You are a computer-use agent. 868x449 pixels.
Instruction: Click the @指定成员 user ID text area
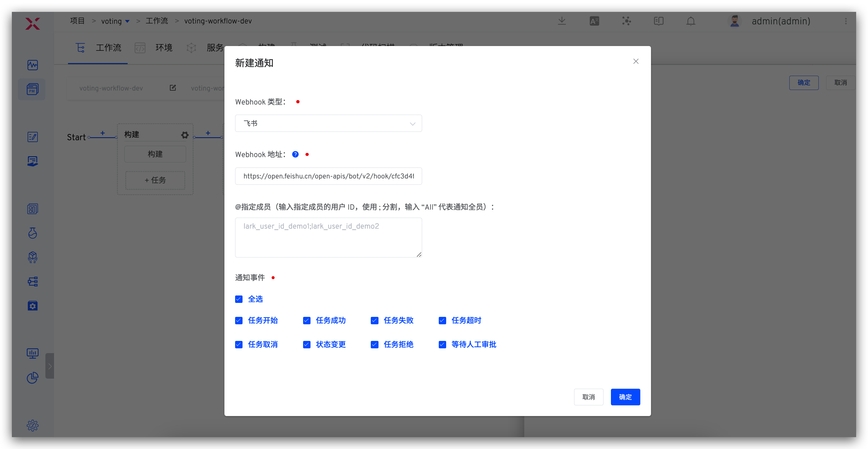(x=328, y=237)
